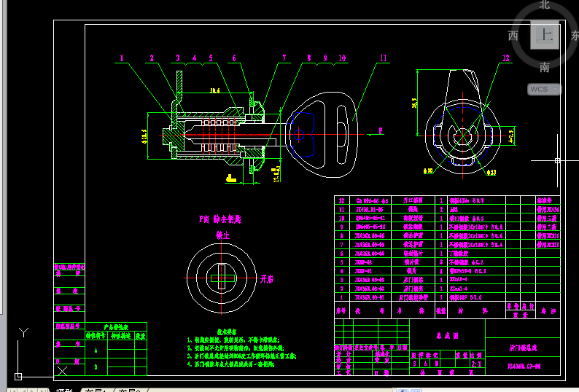Select the 产品特性表 table heading
Image resolution: width=579 pixels, height=392 pixels.
click(x=116, y=327)
